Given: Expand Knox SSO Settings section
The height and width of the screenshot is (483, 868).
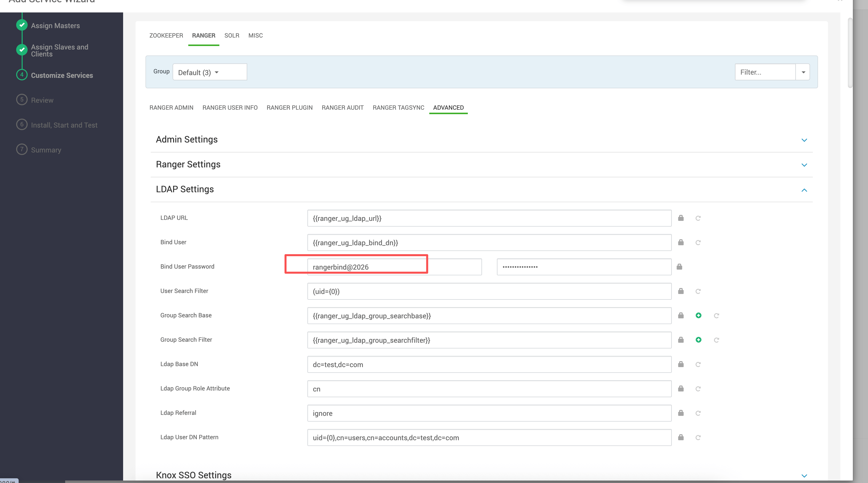Looking at the screenshot, I should pos(804,476).
